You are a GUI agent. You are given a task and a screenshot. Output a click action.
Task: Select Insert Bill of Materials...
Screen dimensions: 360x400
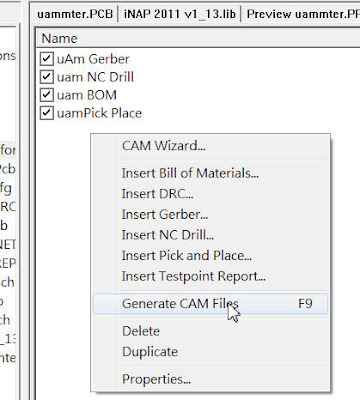[x=210, y=173]
